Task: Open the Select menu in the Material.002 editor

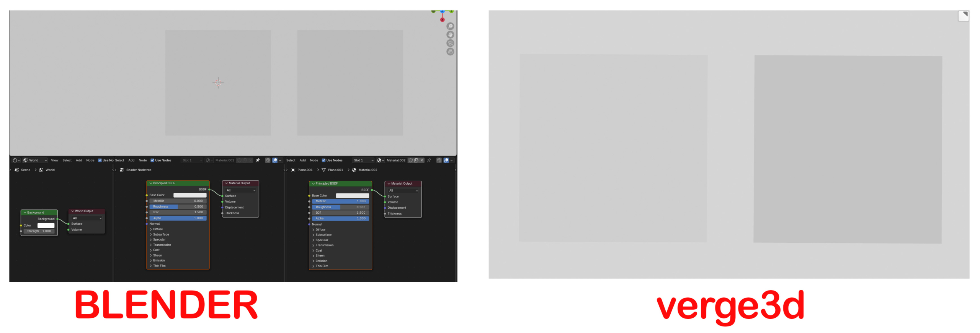Action: point(291,160)
